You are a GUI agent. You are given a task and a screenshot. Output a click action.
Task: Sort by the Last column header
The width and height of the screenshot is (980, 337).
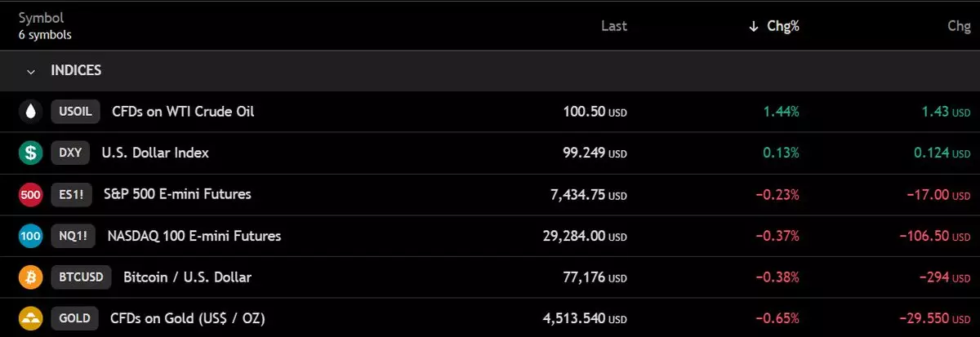pos(614,26)
